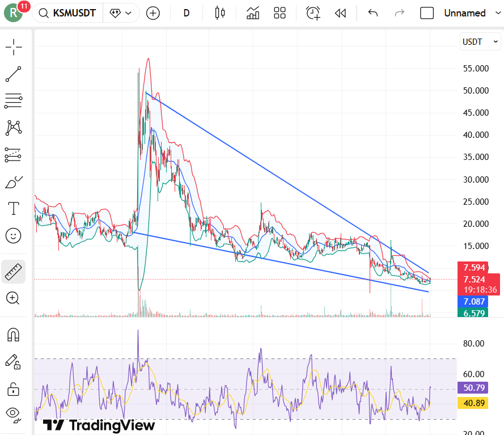The image size is (504, 435).
Task: Activate the zoom-in tool
Action: (x=14, y=298)
